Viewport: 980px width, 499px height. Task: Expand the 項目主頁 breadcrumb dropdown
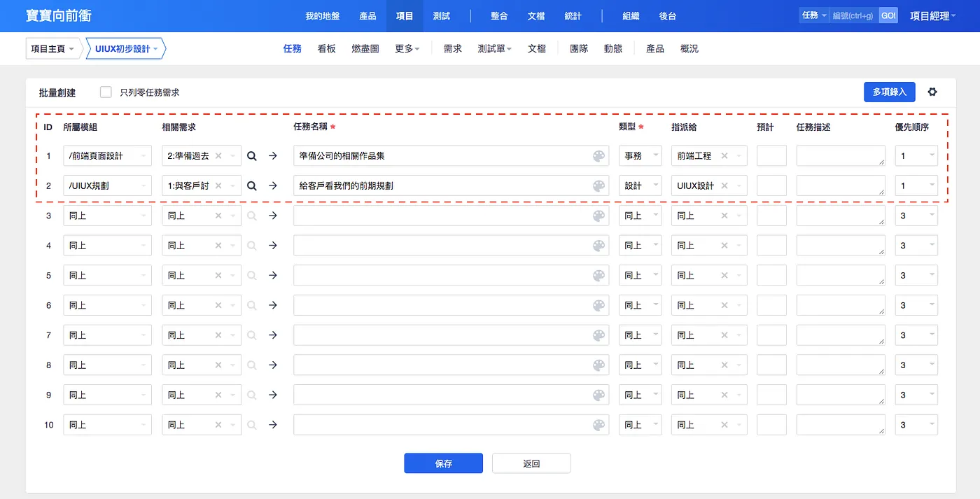[x=52, y=49]
